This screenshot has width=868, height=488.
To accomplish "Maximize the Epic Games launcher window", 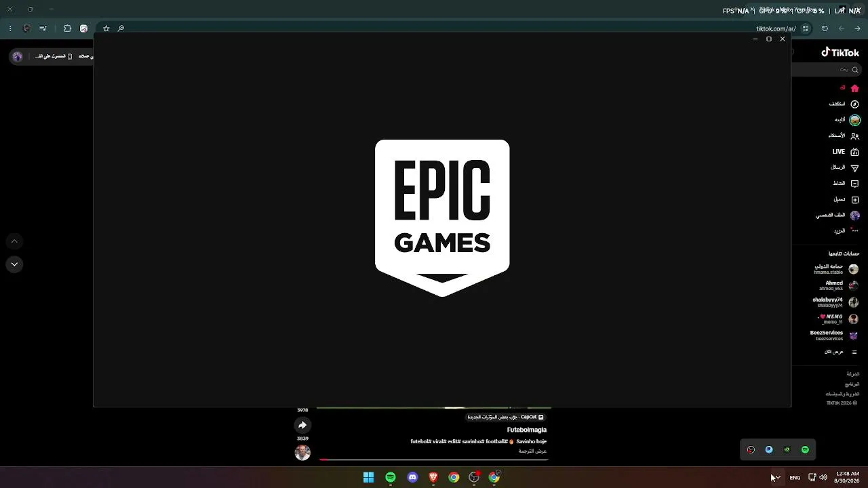I will pos(769,39).
